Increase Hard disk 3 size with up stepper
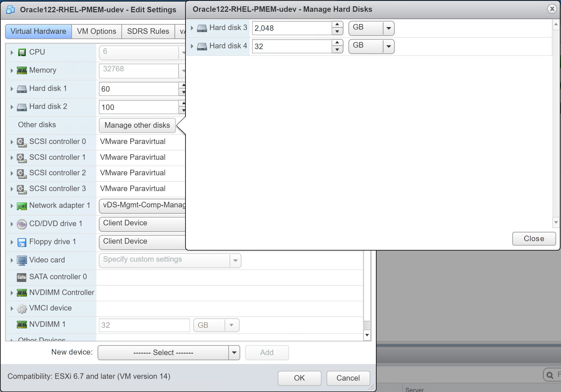 coord(337,24)
